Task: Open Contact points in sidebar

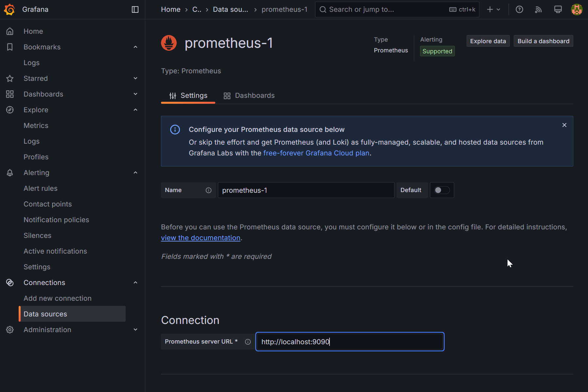Action: tap(48, 204)
